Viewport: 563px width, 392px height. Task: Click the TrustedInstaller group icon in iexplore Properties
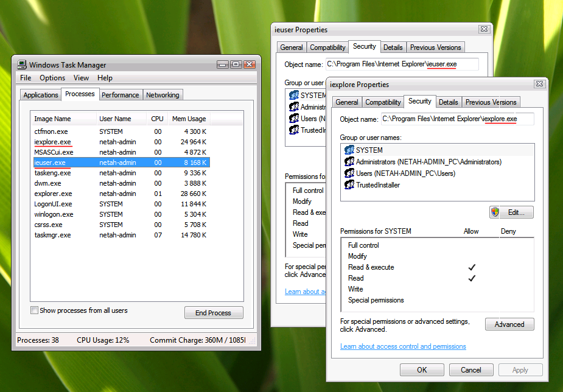pyautogui.click(x=349, y=185)
